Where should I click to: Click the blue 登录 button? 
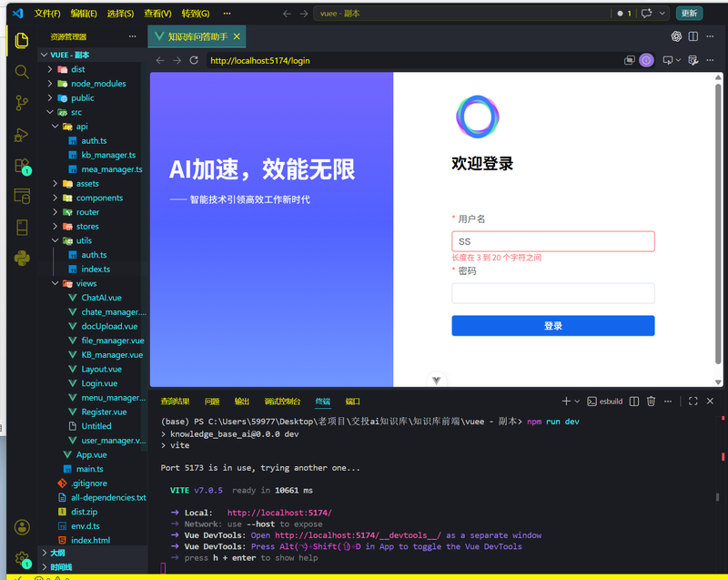553,326
